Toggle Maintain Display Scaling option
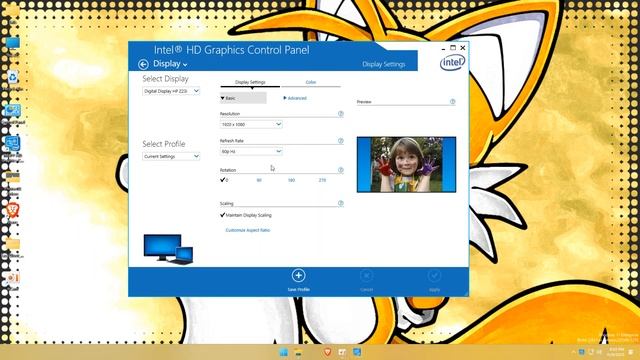 tap(246, 215)
